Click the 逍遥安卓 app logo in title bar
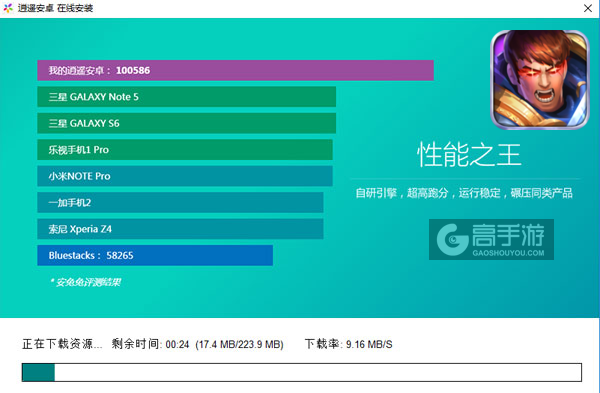600x393 pixels. [8, 8]
